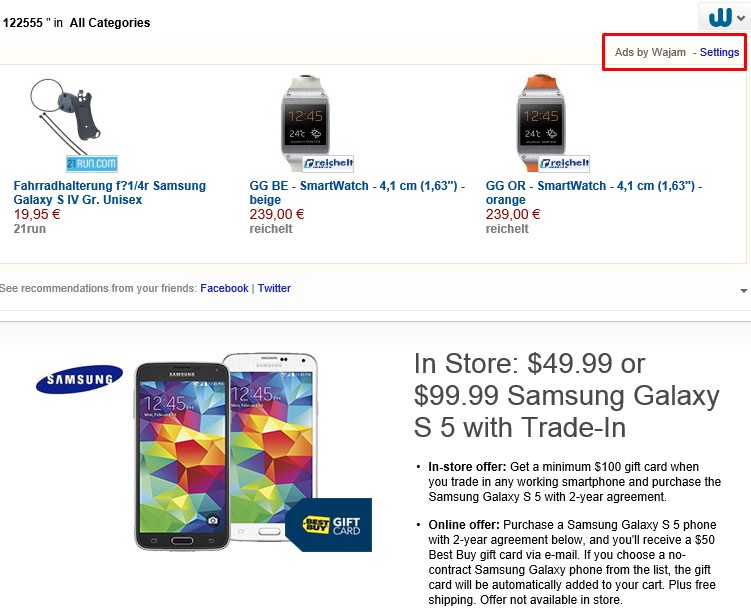Open the Wajam dropdown button
Viewport: 751px width, 608px height.
coord(722,17)
